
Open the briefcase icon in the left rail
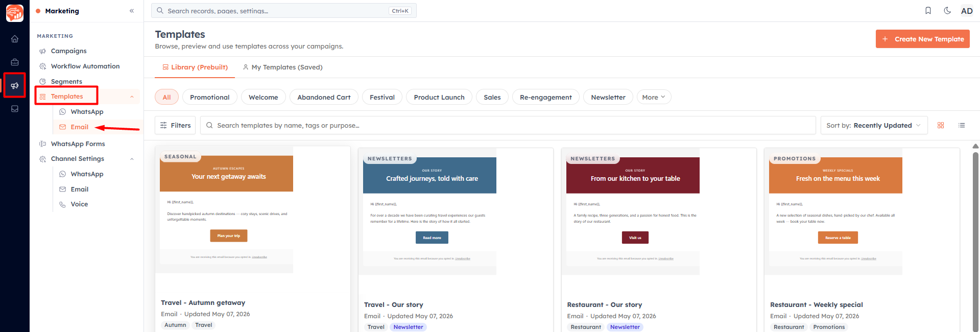(15, 62)
